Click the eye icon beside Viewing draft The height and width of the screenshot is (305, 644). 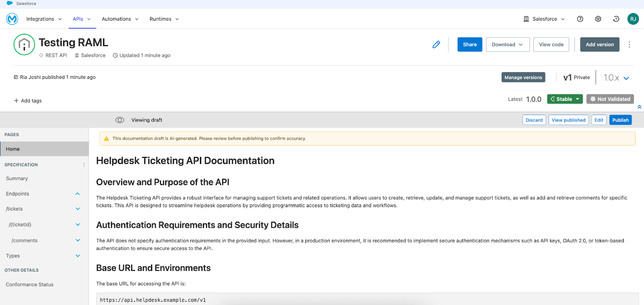[120, 120]
